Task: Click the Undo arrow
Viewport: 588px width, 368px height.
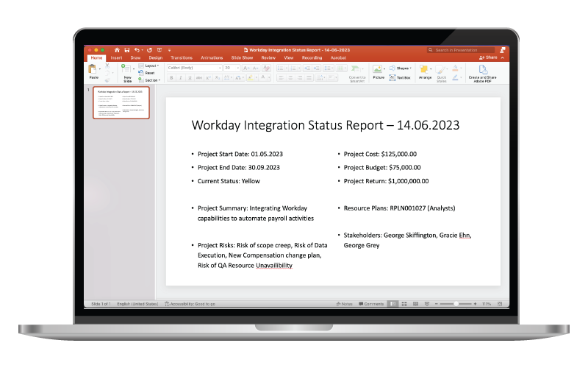Action: [137, 50]
